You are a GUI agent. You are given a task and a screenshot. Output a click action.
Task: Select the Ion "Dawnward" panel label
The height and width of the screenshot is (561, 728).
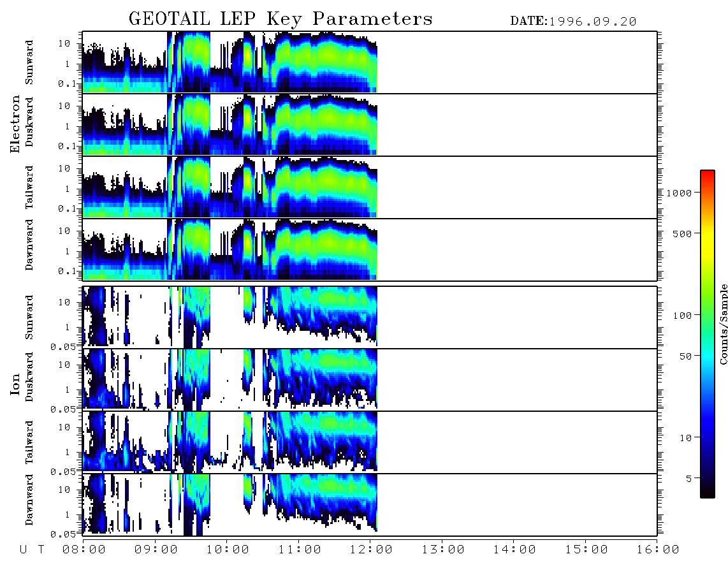point(29,500)
